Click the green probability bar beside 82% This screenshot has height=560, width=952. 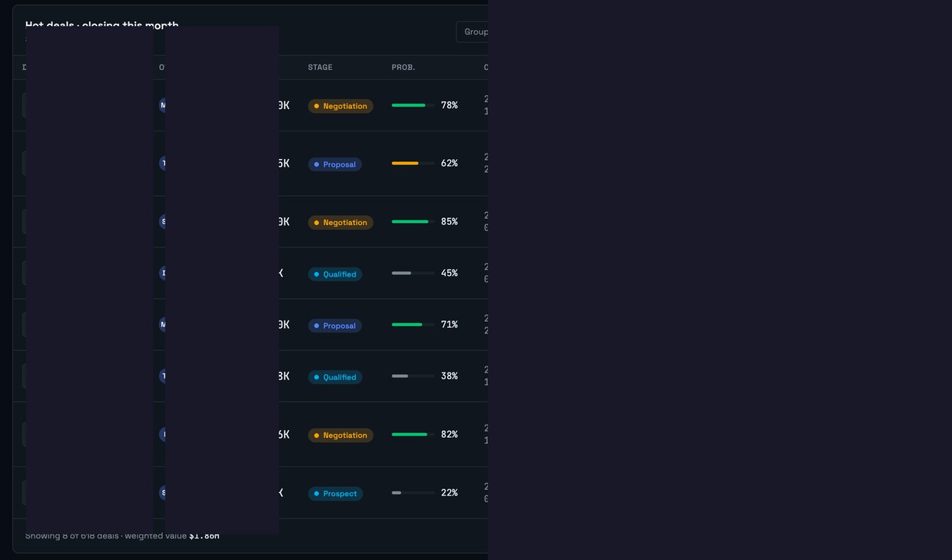pos(413,435)
